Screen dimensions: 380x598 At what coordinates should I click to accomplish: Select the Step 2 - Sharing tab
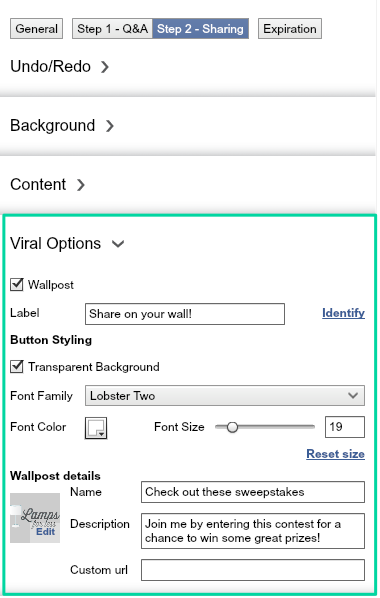[x=201, y=29]
